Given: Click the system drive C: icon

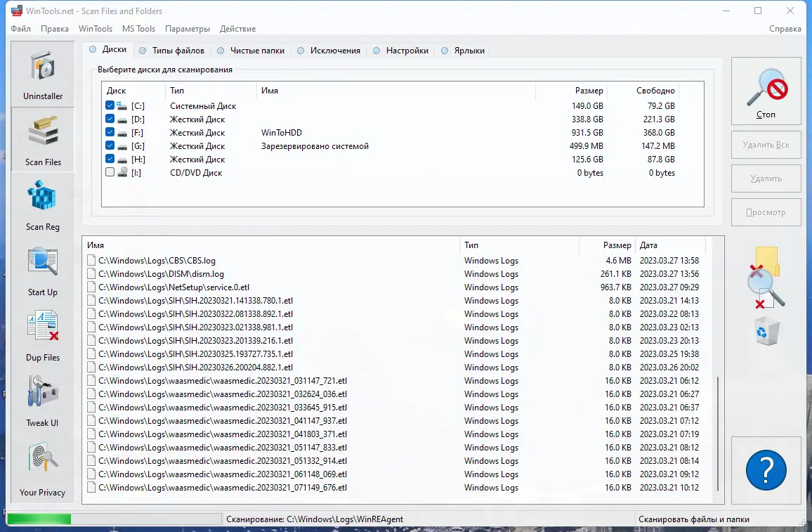Looking at the screenshot, I should click(x=122, y=105).
